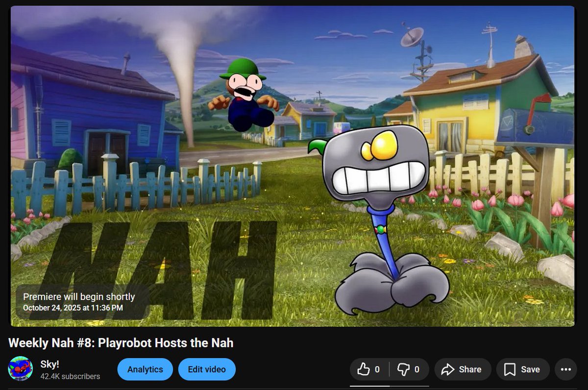
Task: Click the Analytics button
Action: [x=145, y=369]
